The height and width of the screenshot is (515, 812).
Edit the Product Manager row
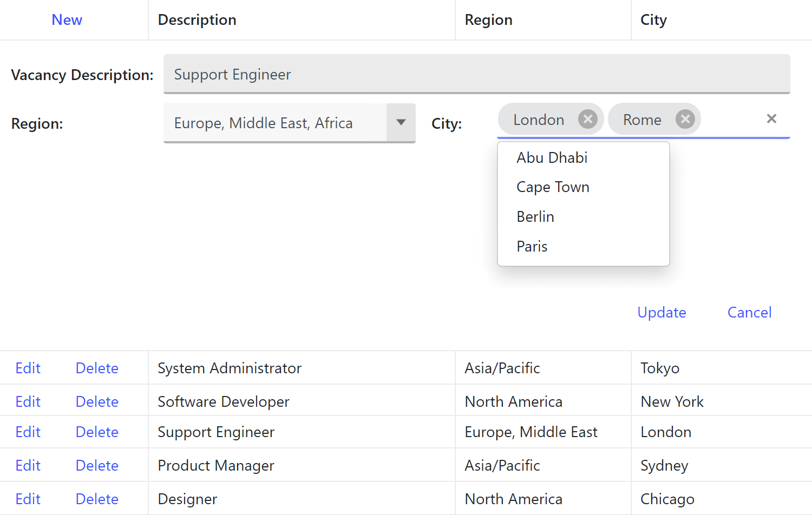28,466
